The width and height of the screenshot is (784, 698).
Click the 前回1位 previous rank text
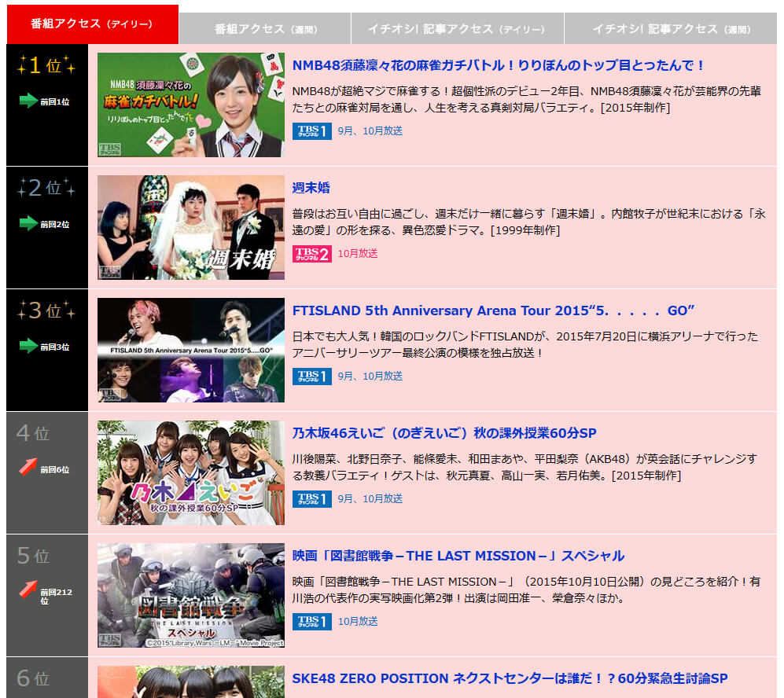pos(55,102)
